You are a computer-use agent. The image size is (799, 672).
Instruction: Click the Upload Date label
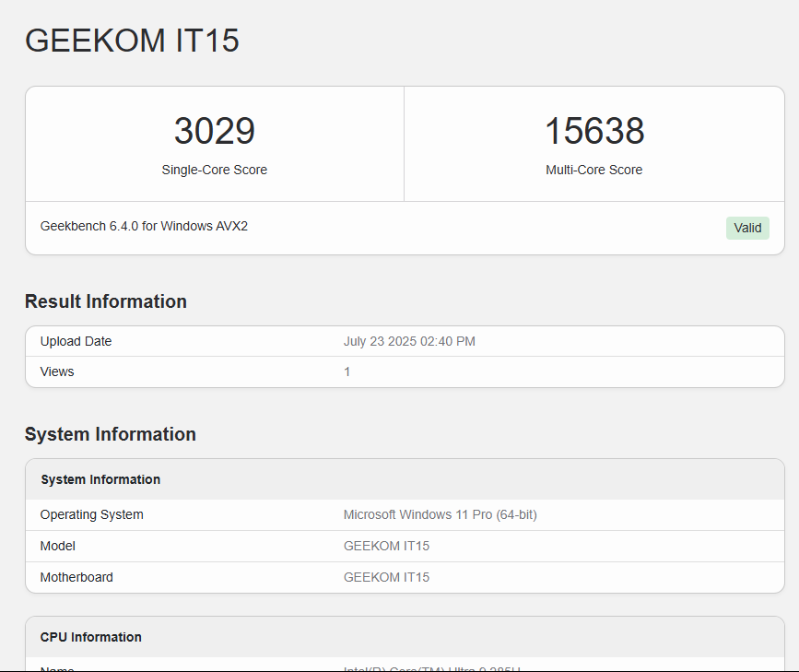(x=76, y=341)
